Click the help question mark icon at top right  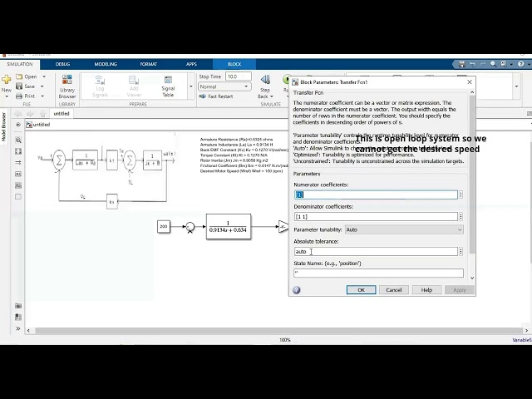point(521,64)
